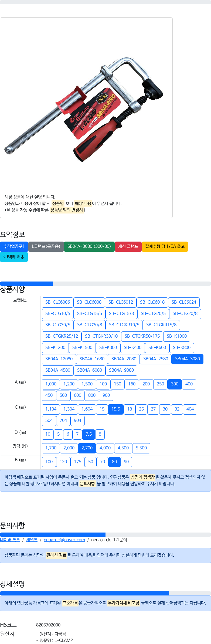The image size is (211, 644).
Task: Click the negatec@naver.com email link
Action: point(64,540)
